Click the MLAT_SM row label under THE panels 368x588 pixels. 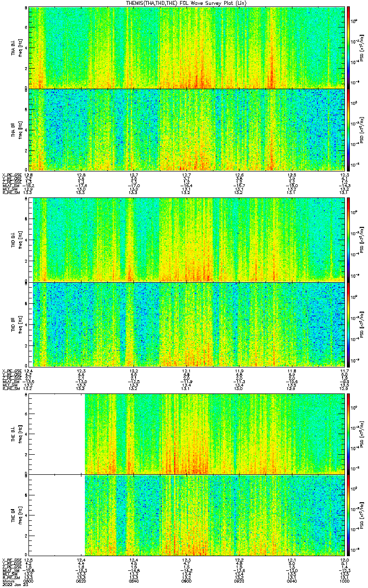click(x=10, y=570)
